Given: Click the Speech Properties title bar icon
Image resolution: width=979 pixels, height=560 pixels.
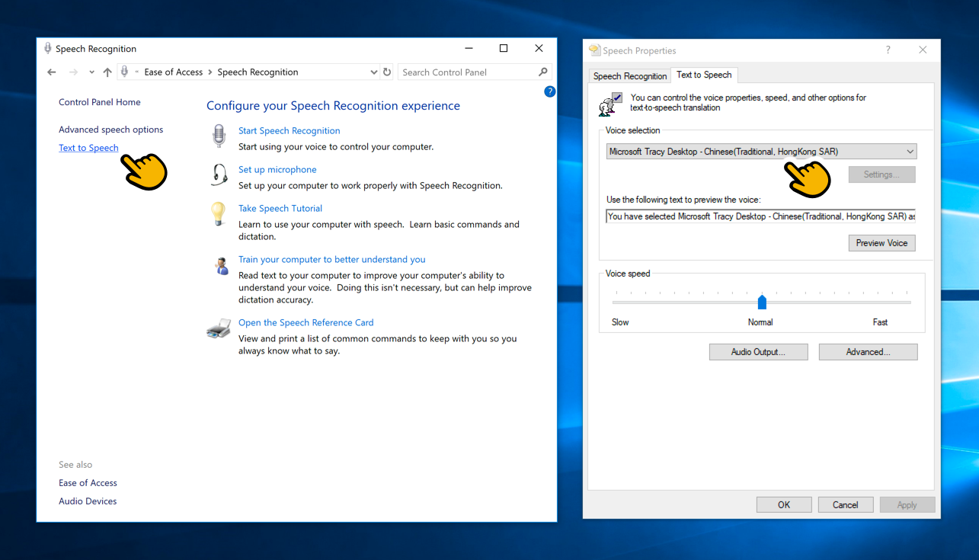Looking at the screenshot, I should pyautogui.click(x=594, y=50).
